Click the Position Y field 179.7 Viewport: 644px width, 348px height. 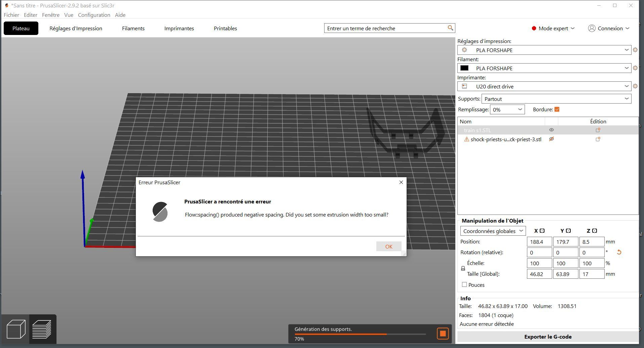pyautogui.click(x=566, y=241)
